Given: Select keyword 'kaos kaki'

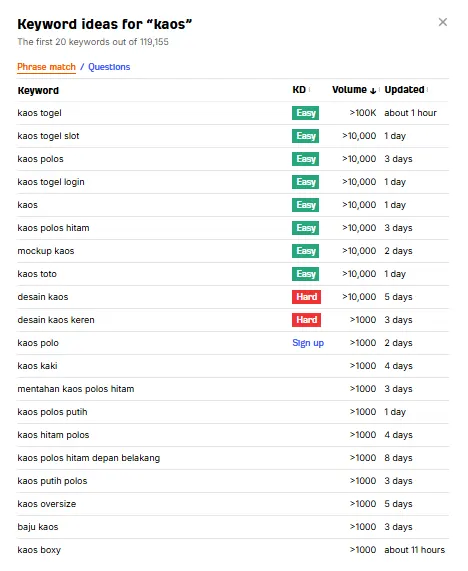Looking at the screenshot, I should point(37,366).
